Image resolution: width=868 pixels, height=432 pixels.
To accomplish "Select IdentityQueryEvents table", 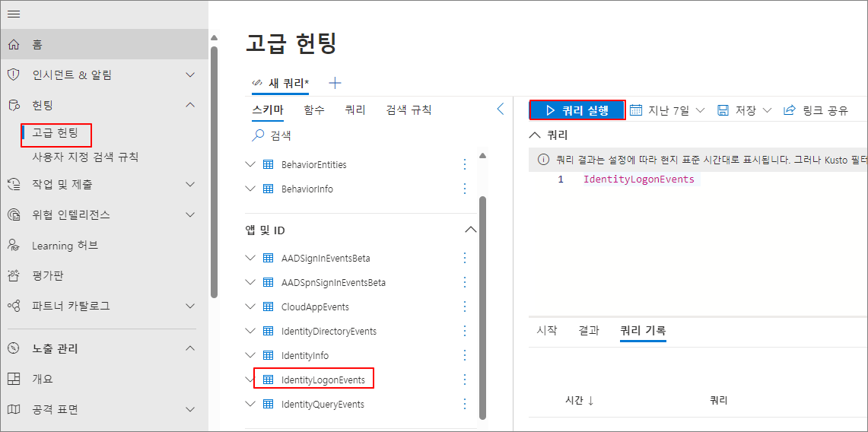I will point(323,405).
